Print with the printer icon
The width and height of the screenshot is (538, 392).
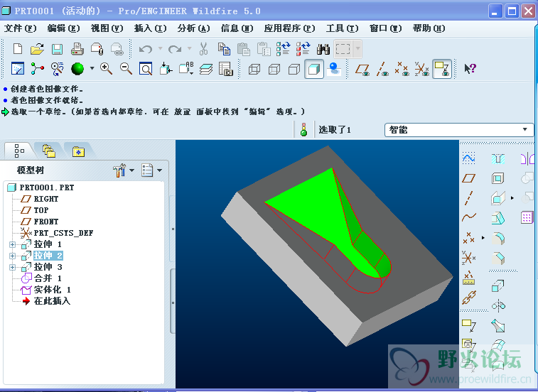(x=77, y=49)
